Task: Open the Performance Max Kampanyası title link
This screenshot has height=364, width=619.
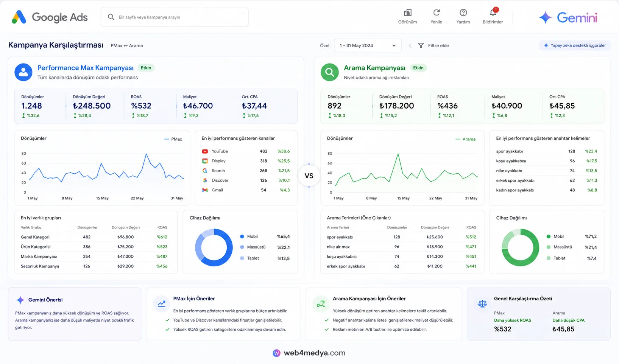Action: tap(86, 68)
